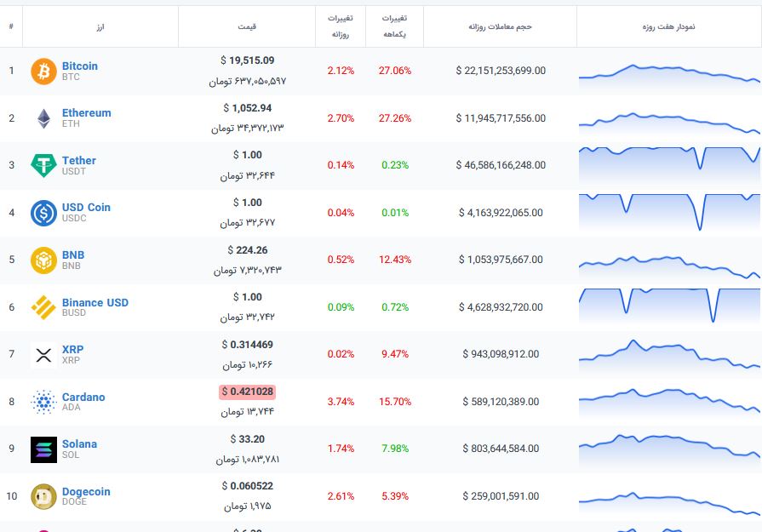This screenshot has width=762, height=532.
Task: Click the # rank column header
Action: (x=11, y=26)
